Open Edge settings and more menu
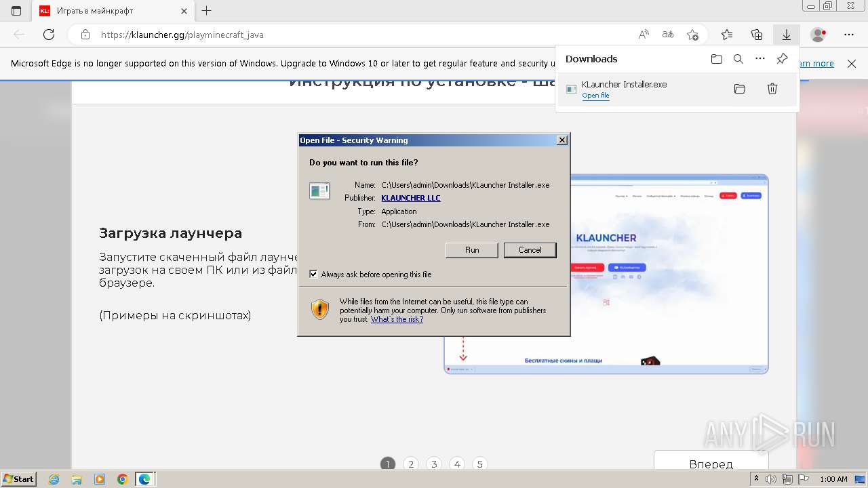Screen dimensions: 868x488 (x=849, y=35)
